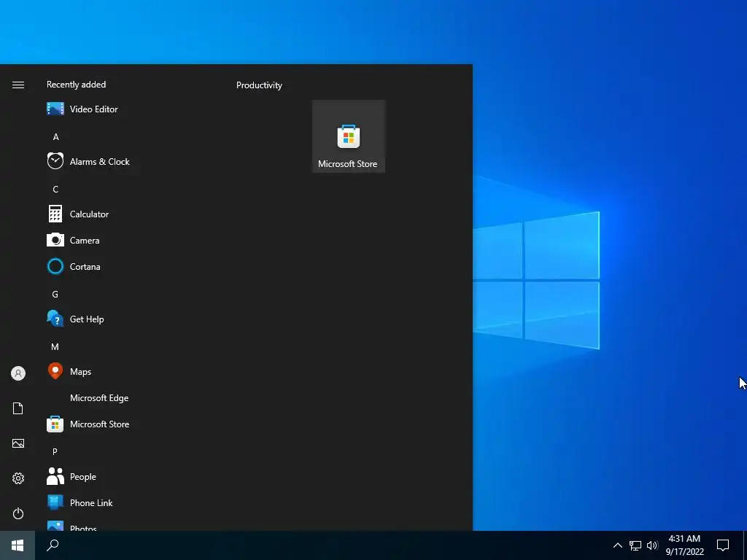Click the Recently added header
The image size is (747, 560).
[76, 85]
